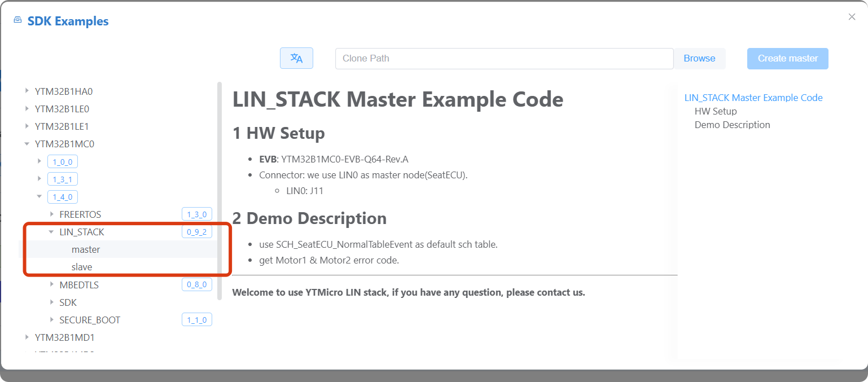Select the YTM32B1HA0 tree item
The height and width of the screenshot is (382, 868).
63,91
